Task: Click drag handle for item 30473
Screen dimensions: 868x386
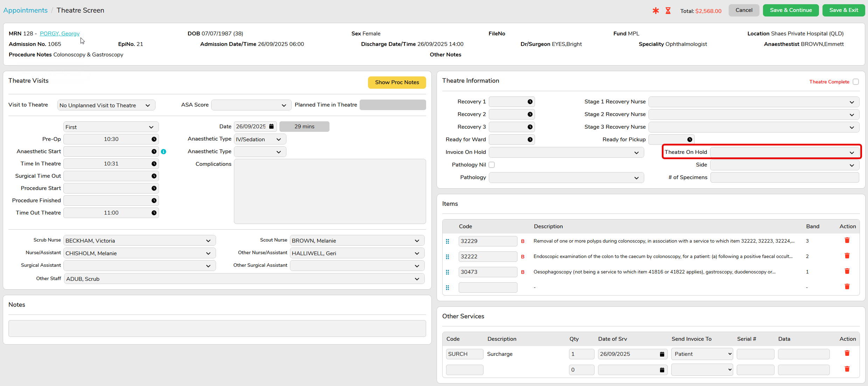Action: [x=447, y=272]
